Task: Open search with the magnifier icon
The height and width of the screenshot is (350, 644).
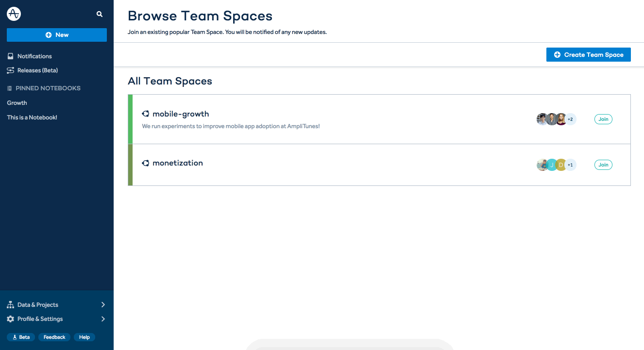Action: 100,15
